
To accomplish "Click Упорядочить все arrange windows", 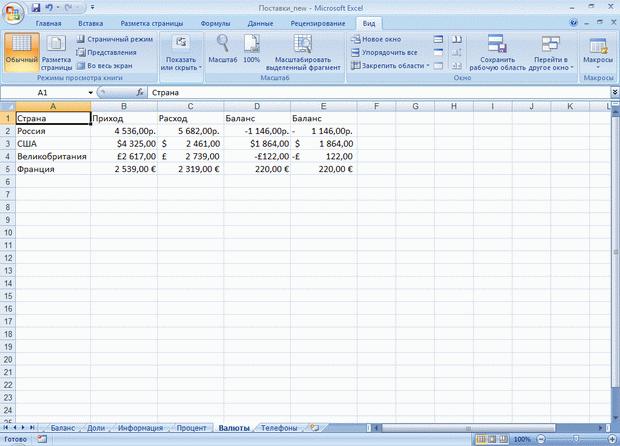I will [384, 52].
